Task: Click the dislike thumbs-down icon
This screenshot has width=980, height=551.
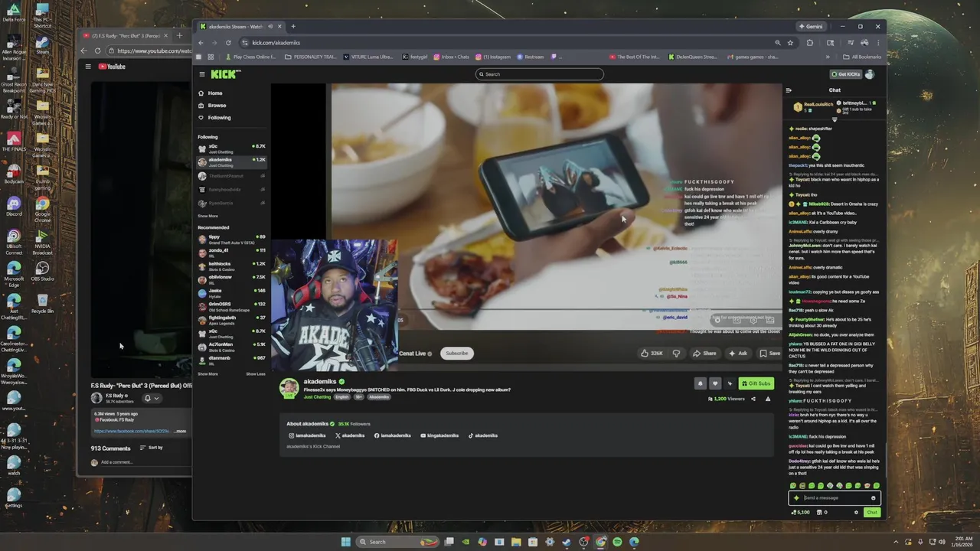Action: (676, 353)
